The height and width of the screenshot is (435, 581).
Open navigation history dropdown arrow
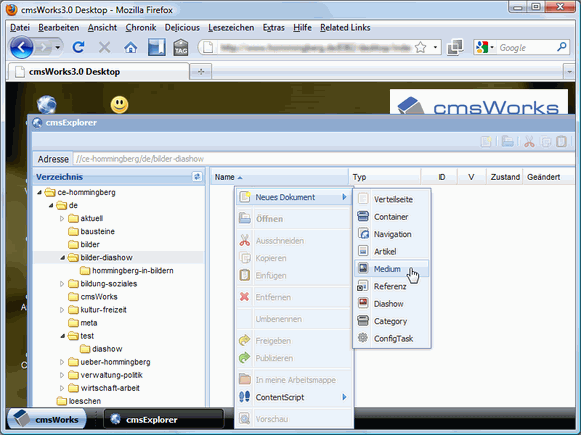[57, 47]
